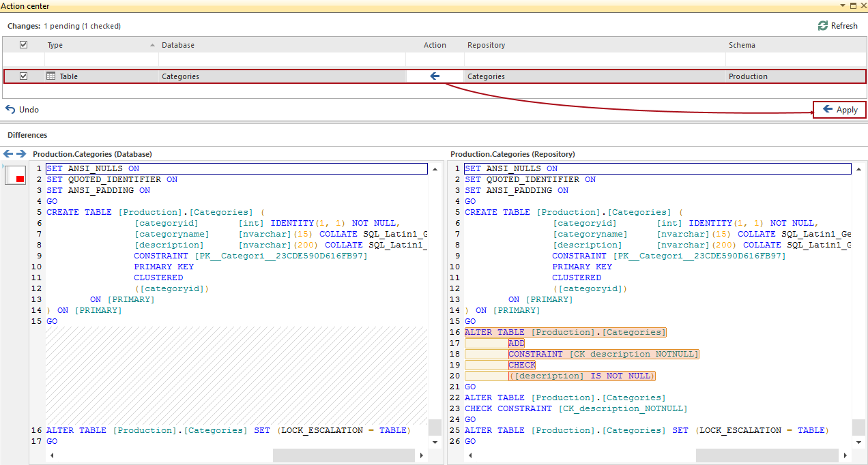The height and width of the screenshot is (465, 868).
Task: Click the filter field under Database column
Action: tap(281, 60)
